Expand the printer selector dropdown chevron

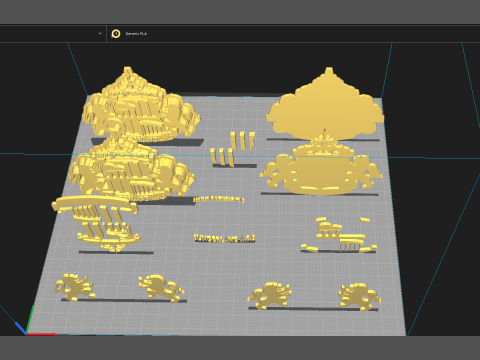click(x=100, y=33)
